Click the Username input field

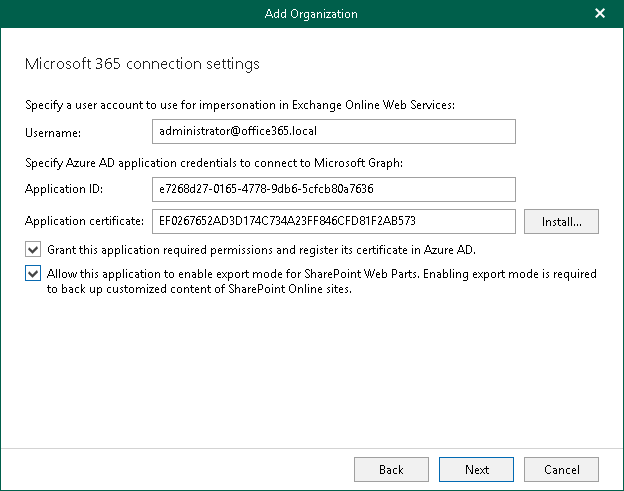(x=336, y=131)
